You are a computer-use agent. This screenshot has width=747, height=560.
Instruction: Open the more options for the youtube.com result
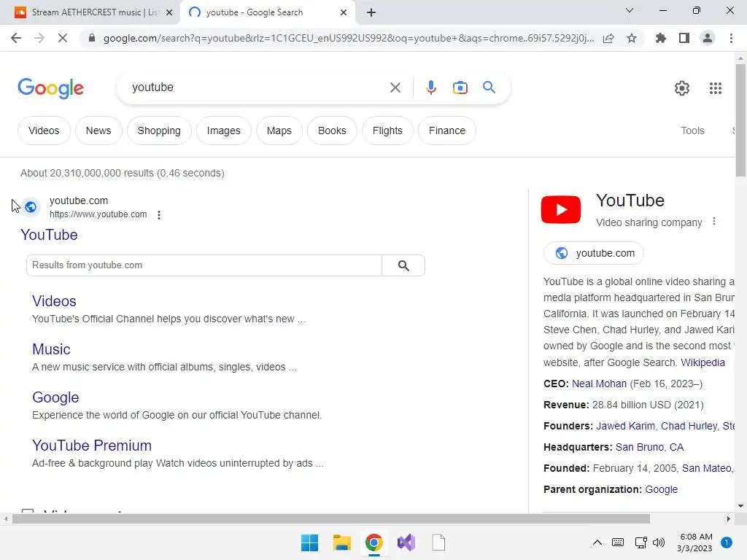click(x=159, y=215)
